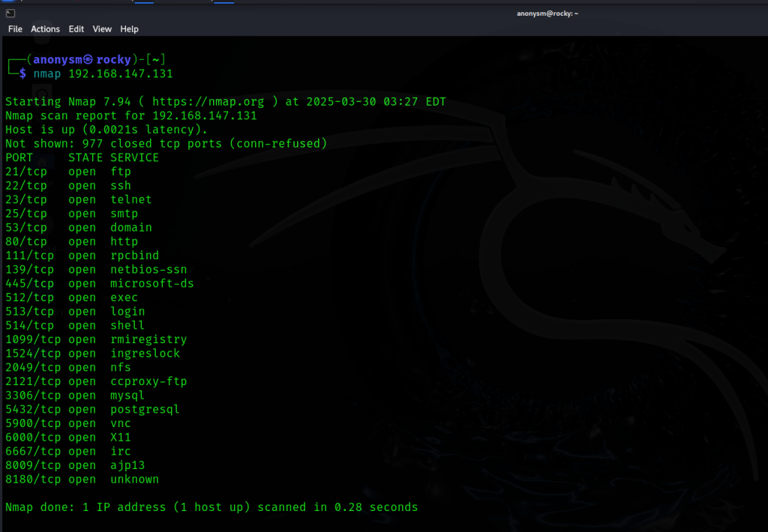Click the 80/tcp port entry
768x532 pixels.
pos(26,242)
